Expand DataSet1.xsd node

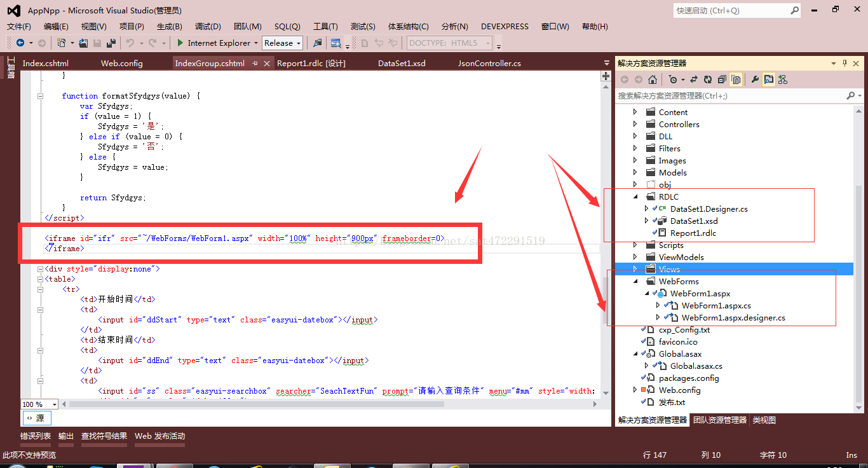646,221
